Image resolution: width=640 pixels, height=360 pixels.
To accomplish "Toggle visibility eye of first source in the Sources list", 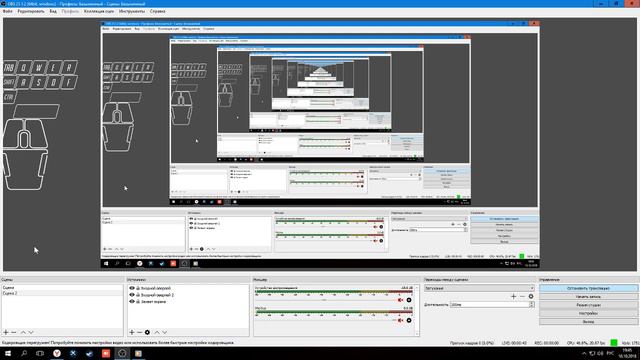I will [x=132, y=288].
